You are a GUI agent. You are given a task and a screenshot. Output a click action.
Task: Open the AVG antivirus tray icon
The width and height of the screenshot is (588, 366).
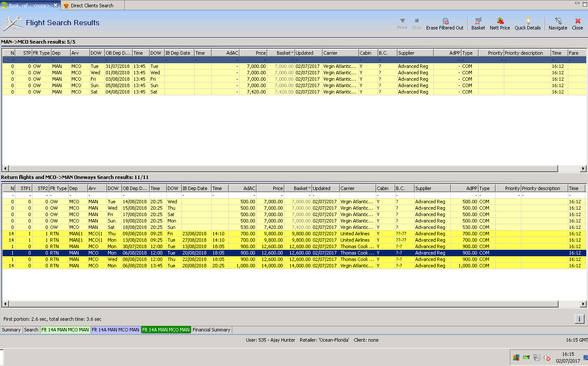[516, 358]
